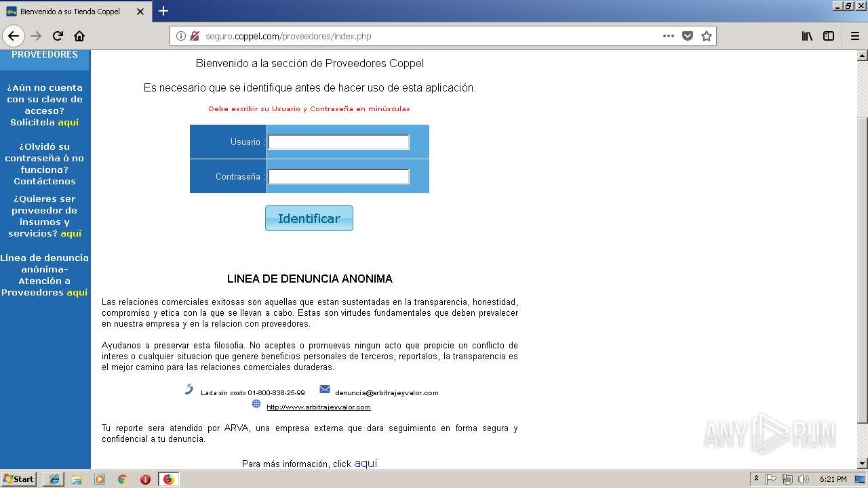Image resolution: width=868 pixels, height=488 pixels.
Task: Open the File Explorer folder taskbar icon
Action: (x=77, y=479)
